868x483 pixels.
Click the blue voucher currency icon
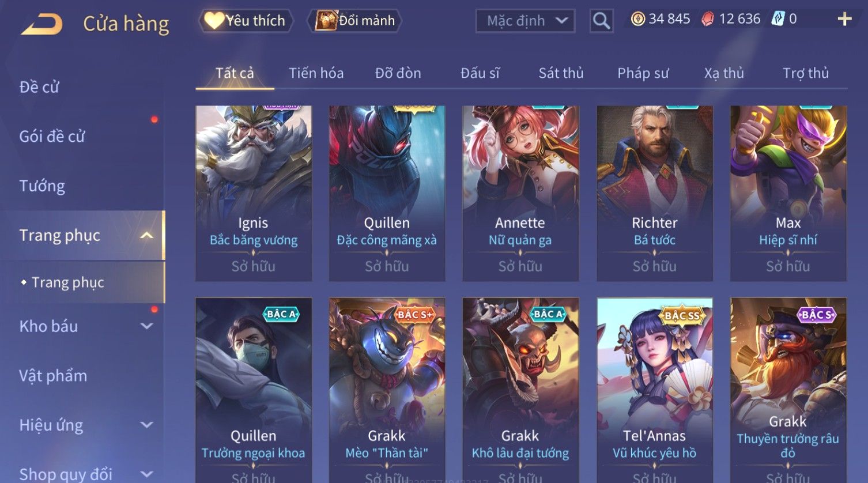778,19
